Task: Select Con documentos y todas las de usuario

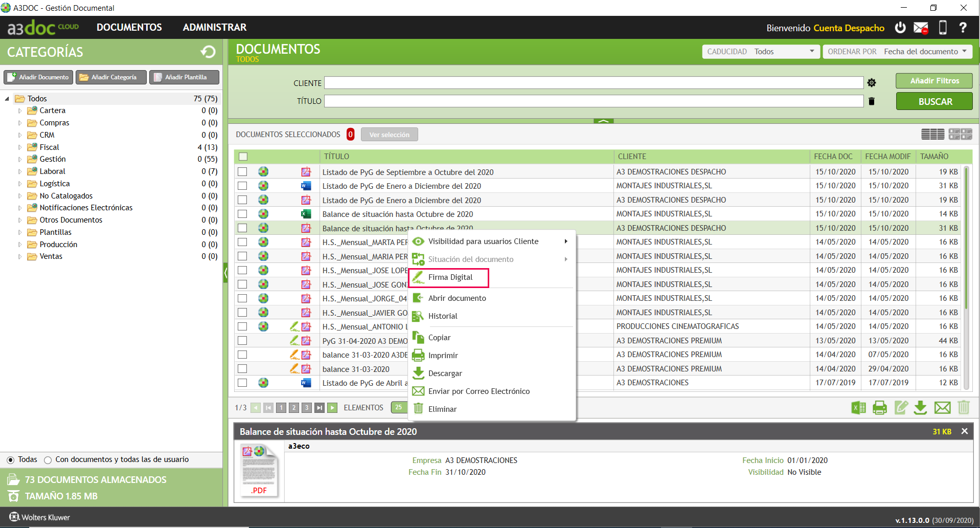Action: click(x=48, y=460)
